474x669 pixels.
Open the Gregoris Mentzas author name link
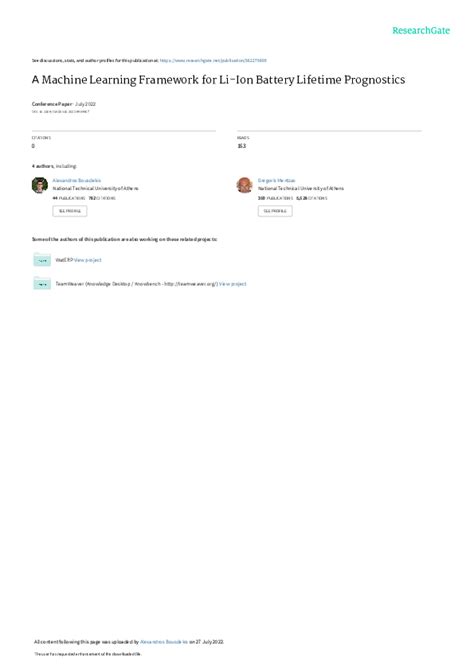(276, 180)
